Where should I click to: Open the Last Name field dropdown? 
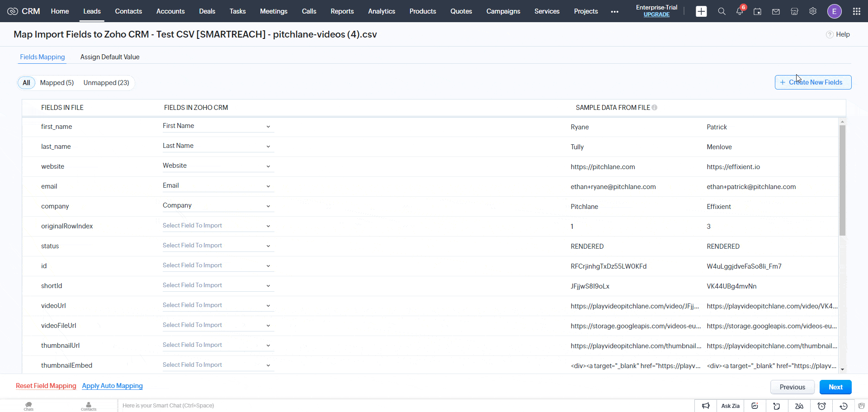(x=218, y=146)
